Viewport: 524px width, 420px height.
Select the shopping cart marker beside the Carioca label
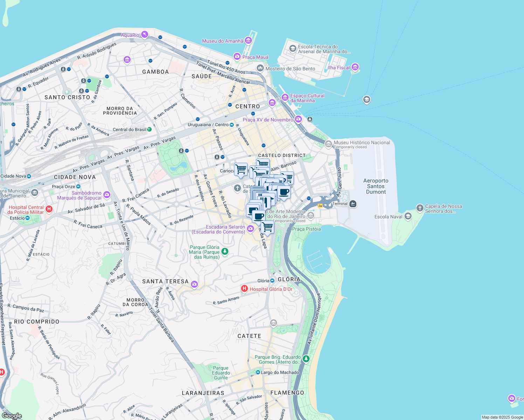(241, 170)
